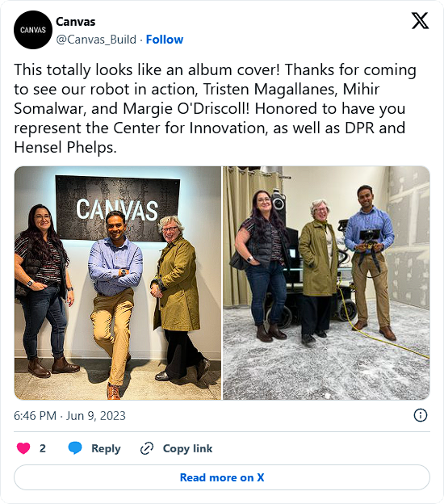This screenshot has height=504, width=444.
Task: Like the tweet with the heart icon
Action: coord(23,448)
